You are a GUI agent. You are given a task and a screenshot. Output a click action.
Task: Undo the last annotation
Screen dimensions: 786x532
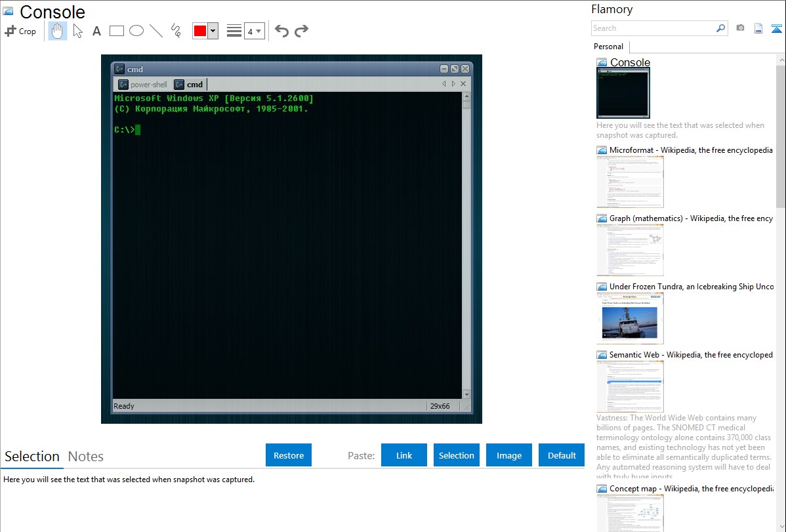281,31
